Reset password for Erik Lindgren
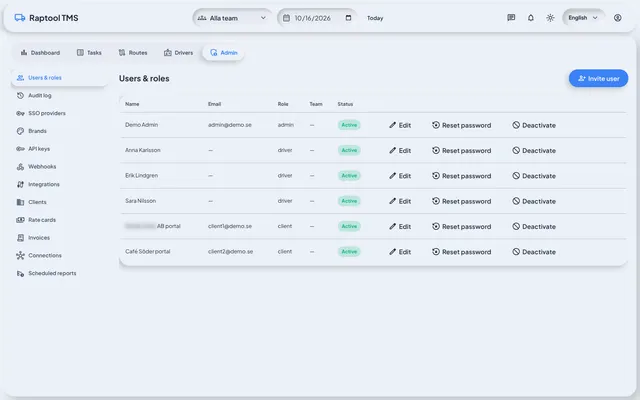The height and width of the screenshot is (400, 640). (462, 176)
